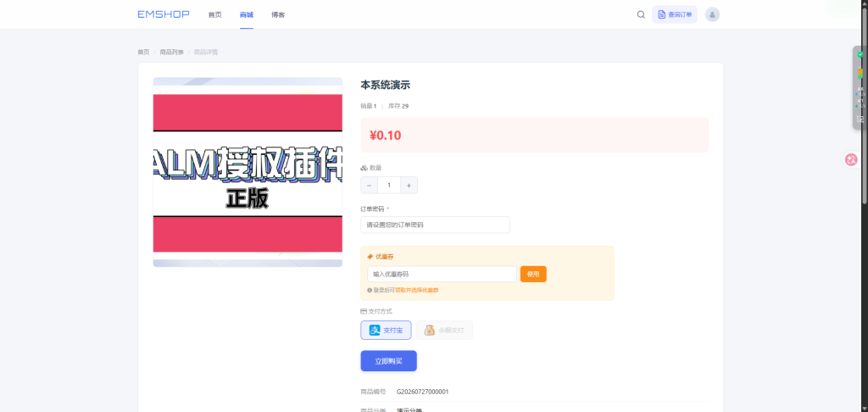The height and width of the screenshot is (412, 868).
Task: Click the 库存 29 stock text
Action: point(398,106)
